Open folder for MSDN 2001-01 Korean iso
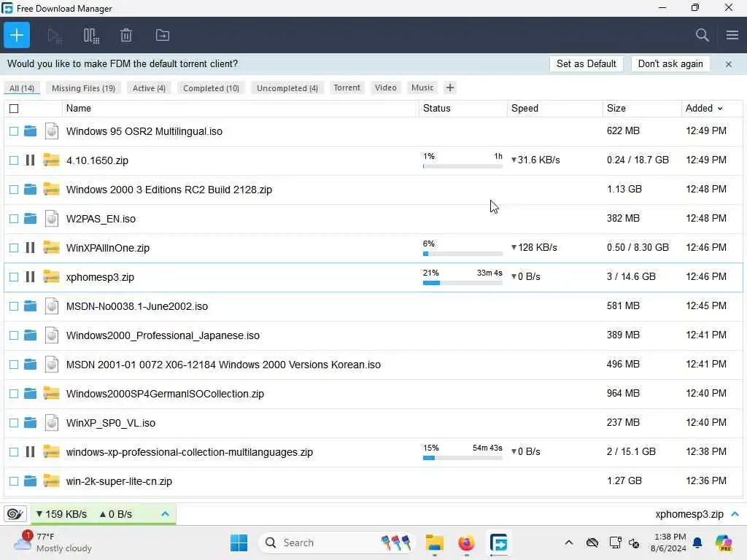 (x=30, y=365)
